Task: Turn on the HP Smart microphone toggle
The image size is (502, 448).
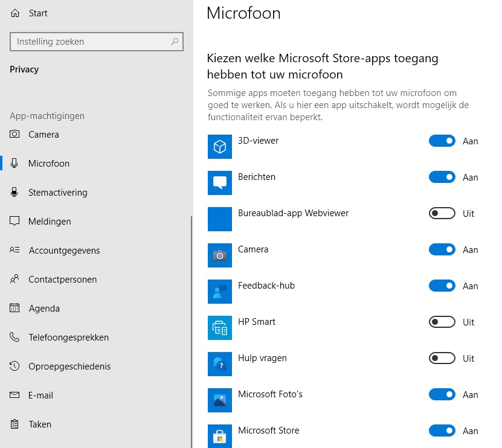Action: pyautogui.click(x=442, y=322)
